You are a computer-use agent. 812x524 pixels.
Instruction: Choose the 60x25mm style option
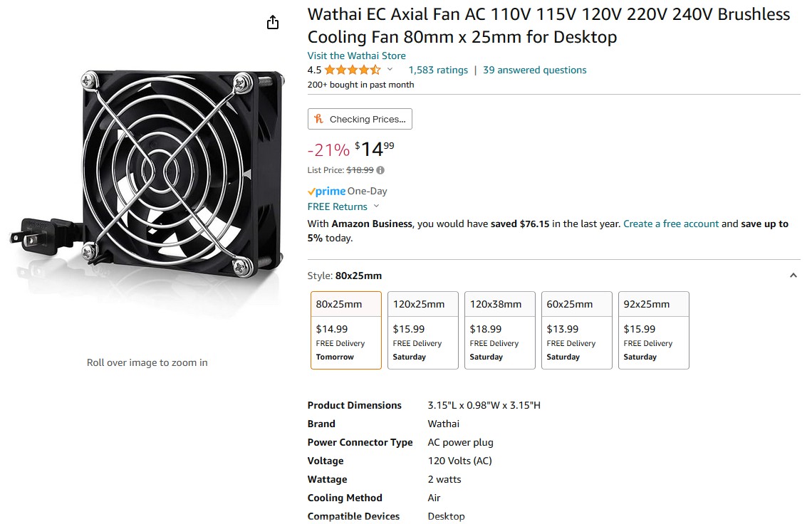(577, 330)
